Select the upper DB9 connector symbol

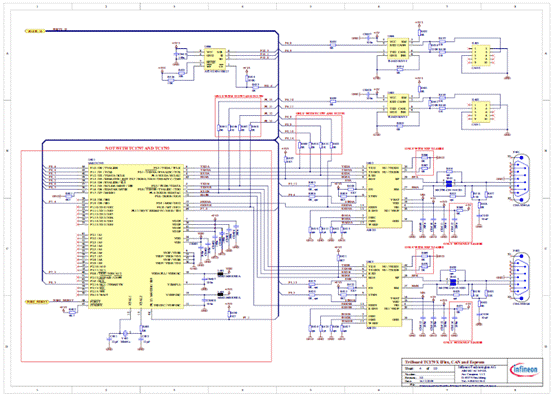[520, 179]
